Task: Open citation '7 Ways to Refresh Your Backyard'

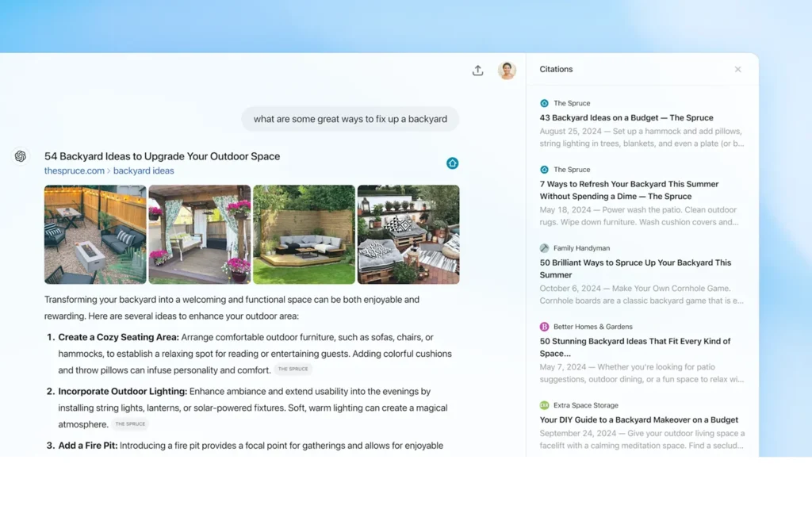Action: point(629,190)
